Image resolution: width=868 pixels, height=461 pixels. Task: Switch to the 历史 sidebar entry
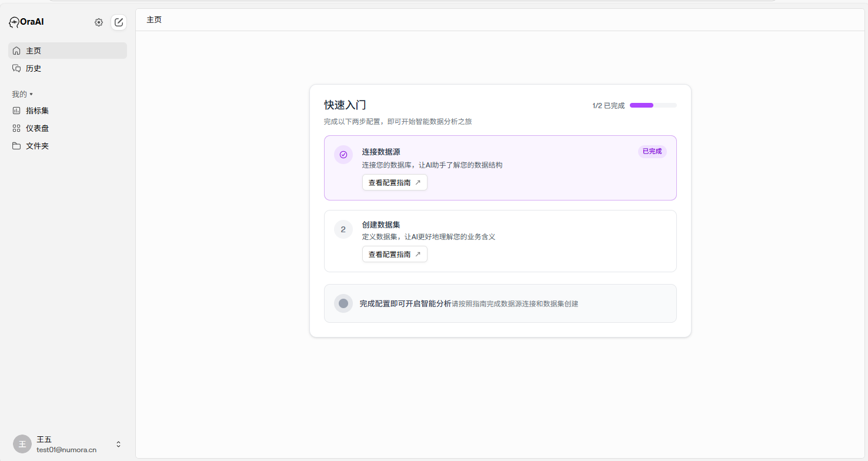tap(33, 68)
